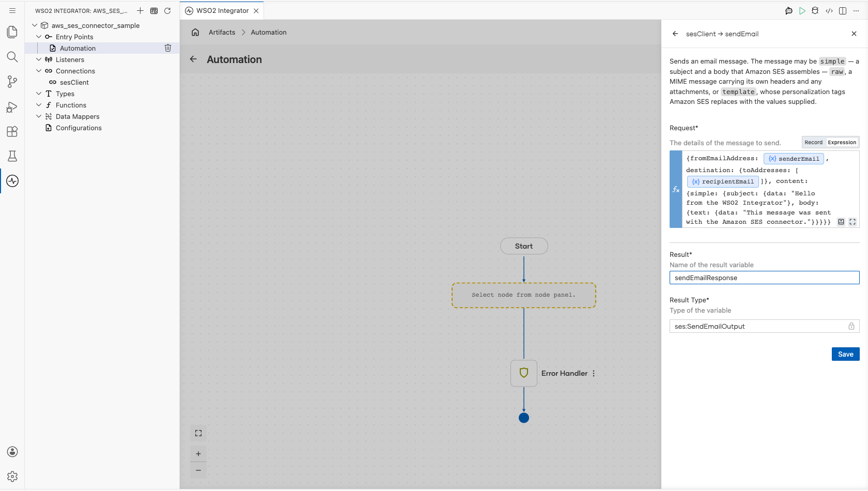Collapse the Types tree section
This screenshot has height=491, width=868.
tap(39, 94)
